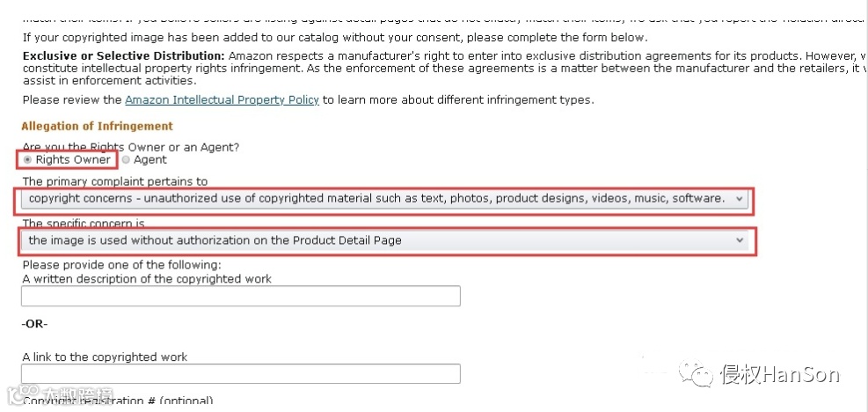Click the 'A link to the copyrighted work' label
This screenshot has height=412, width=868.
coord(105,357)
